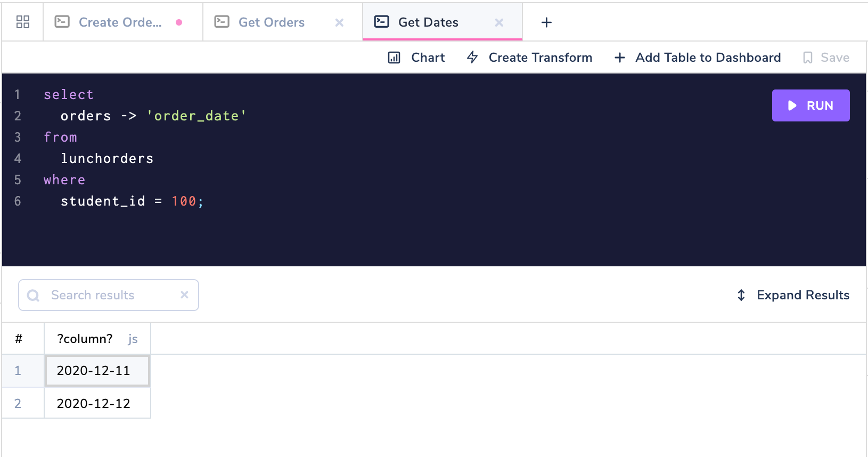This screenshot has height=457, width=868.
Task: Click the search magnifier icon
Action: [34, 295]
